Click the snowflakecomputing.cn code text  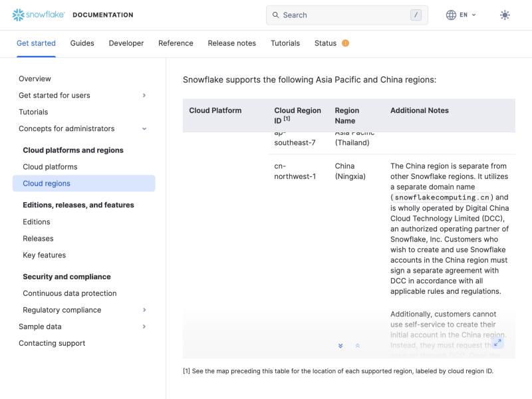click(442, 197)
